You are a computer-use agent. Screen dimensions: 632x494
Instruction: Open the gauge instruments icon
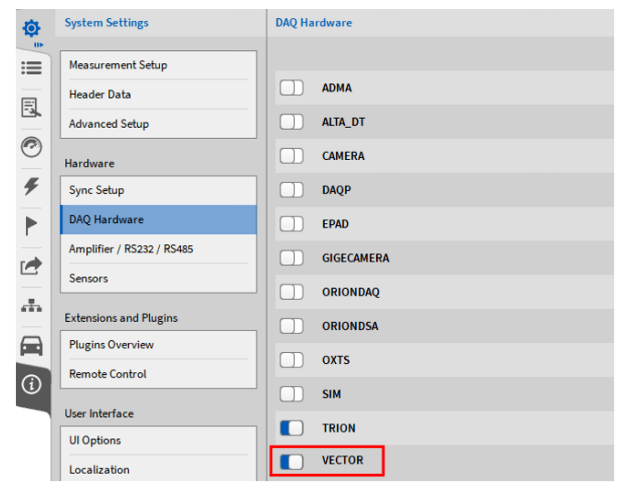[29, 147]
